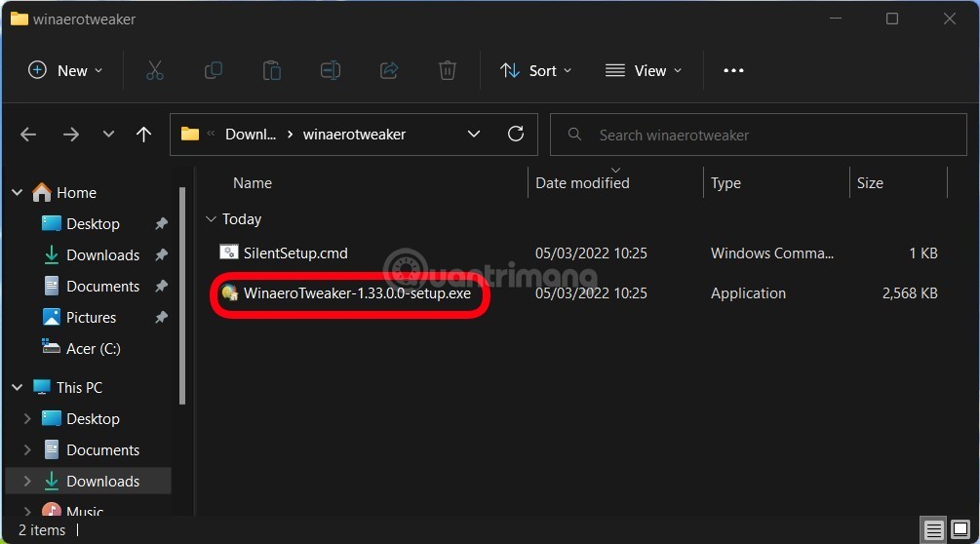Click the Cut scissors icon in toolbar
980x544 pixels.
154,70
